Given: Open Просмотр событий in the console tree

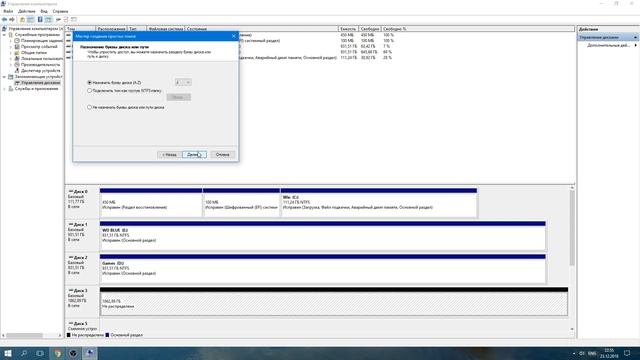Looking at the screenshot, I should (x=39, y=47).
